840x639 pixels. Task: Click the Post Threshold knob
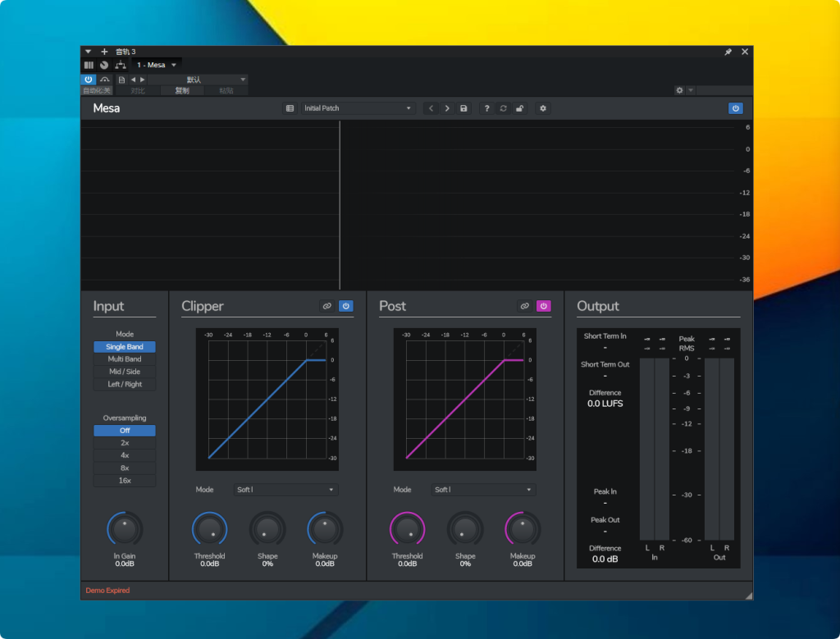coord(407,530)
